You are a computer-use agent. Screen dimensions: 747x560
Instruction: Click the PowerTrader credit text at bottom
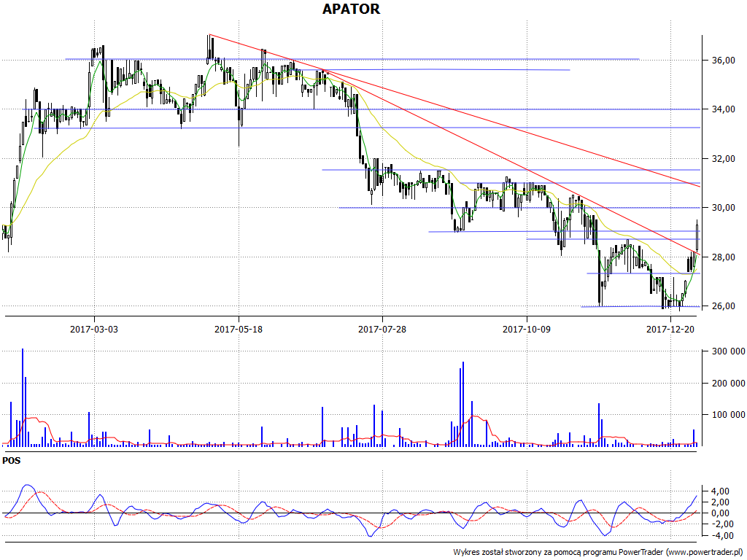pyautogui.click(x=599, y=553)
